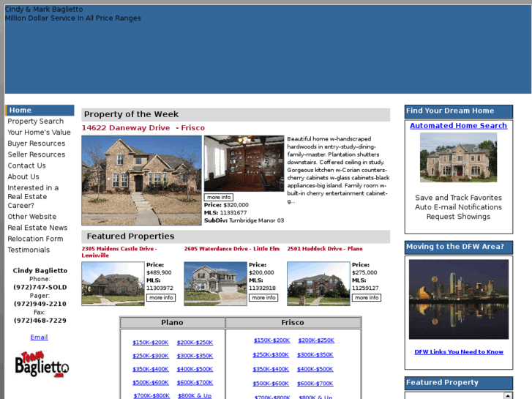Open Buyer Resources section

tap(37, 143)
